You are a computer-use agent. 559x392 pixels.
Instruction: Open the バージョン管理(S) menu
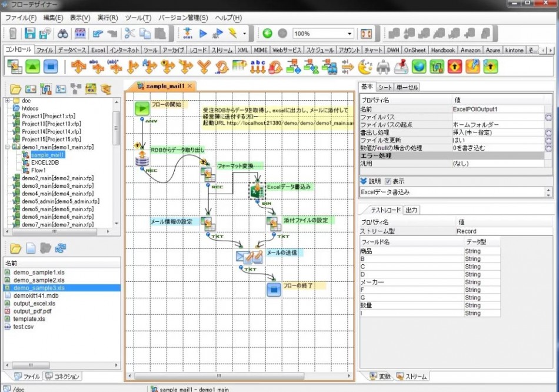pyautogui.click(x=183, y=18)
